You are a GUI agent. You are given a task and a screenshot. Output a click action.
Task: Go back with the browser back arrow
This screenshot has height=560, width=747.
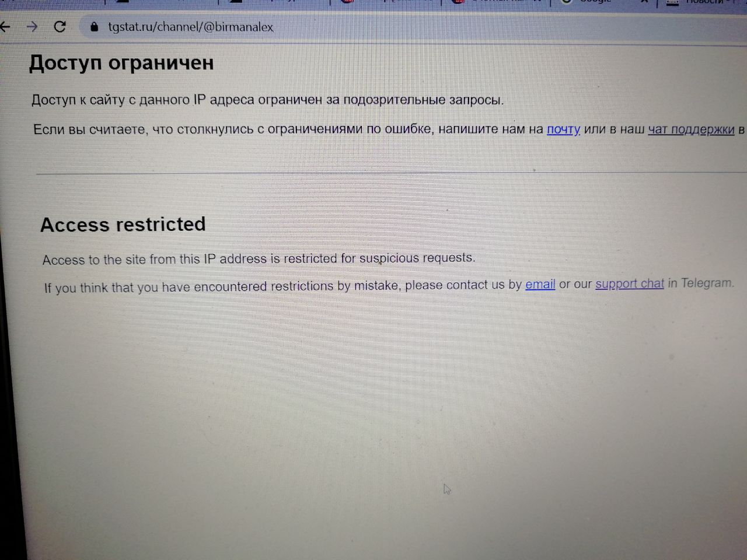click(5, 27)
